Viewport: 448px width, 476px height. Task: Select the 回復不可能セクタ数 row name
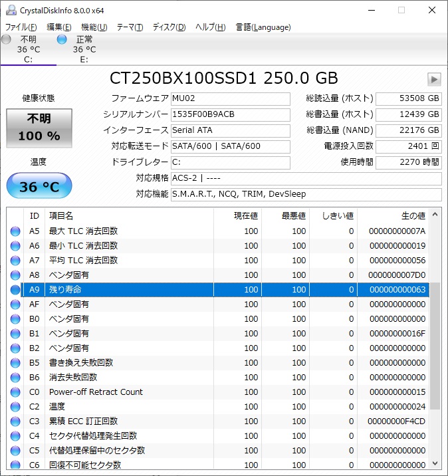(85, 465)
